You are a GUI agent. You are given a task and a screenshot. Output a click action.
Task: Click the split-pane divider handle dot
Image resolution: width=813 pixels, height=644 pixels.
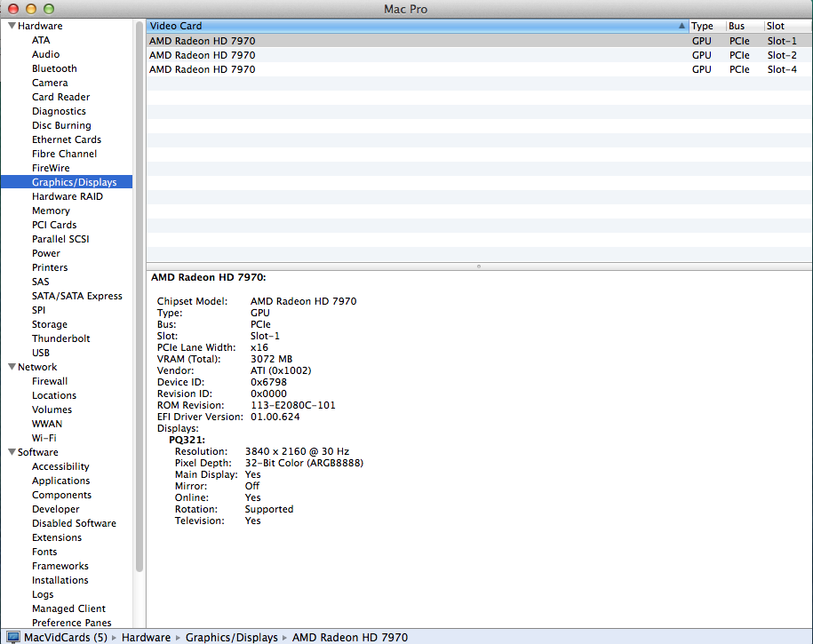point(479,266)
